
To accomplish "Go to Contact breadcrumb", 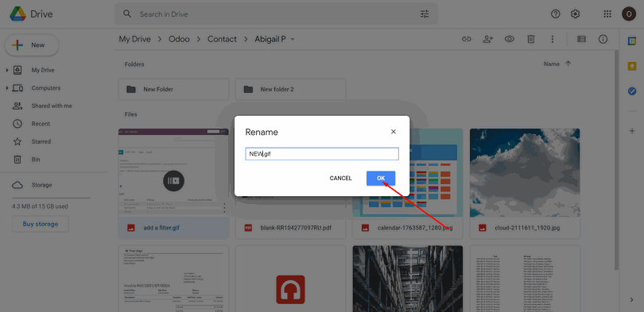I will coord(222,39).
